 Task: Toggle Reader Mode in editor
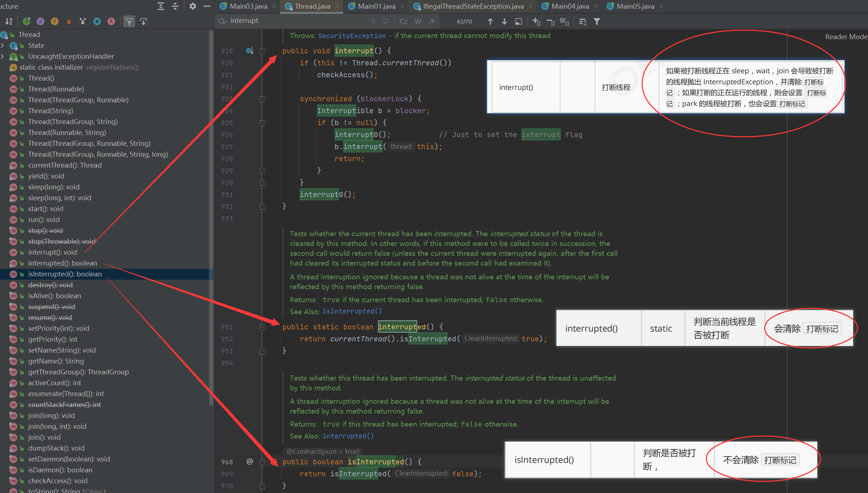[846, 37]
